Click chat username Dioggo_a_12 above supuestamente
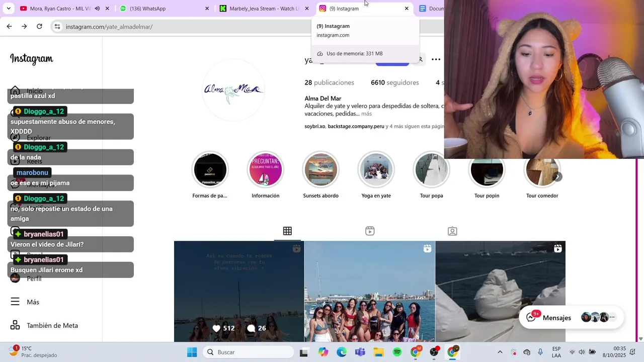The height and width of the screenshot is (362, 644). pyautogui.click(x=40, y=112)
